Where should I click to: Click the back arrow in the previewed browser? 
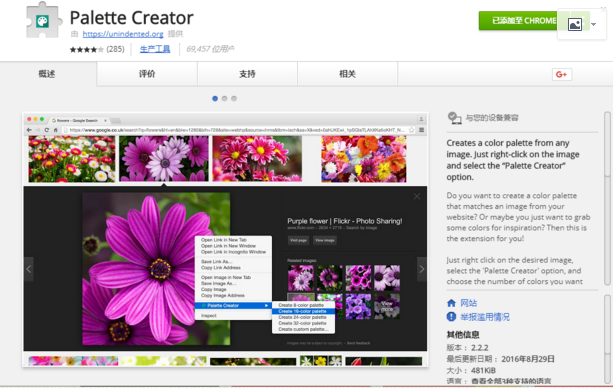(29, 130)
